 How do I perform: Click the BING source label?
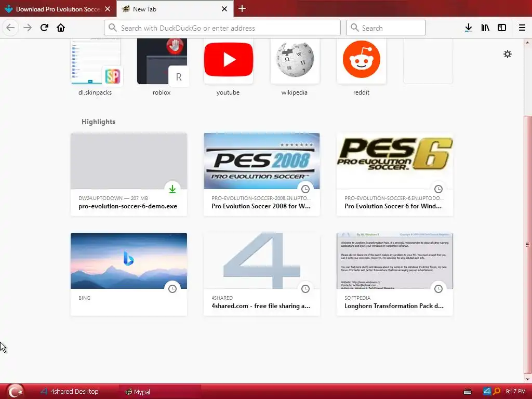[84, 298]
